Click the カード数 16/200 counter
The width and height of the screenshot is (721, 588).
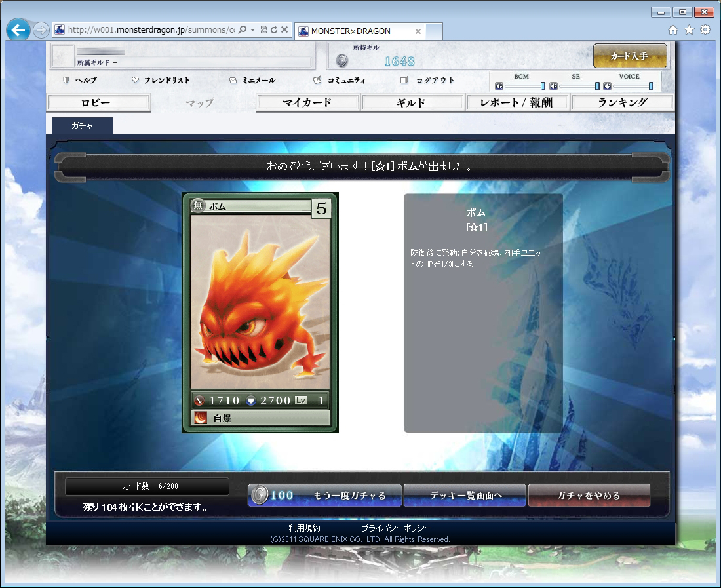pyautogui.click(x=147, y=486)
